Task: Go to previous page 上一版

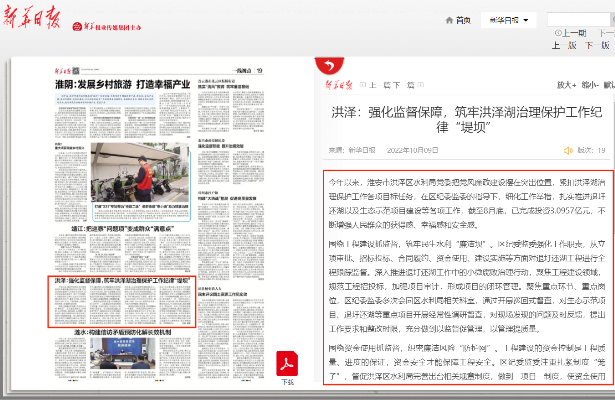Action: (564, 45)
